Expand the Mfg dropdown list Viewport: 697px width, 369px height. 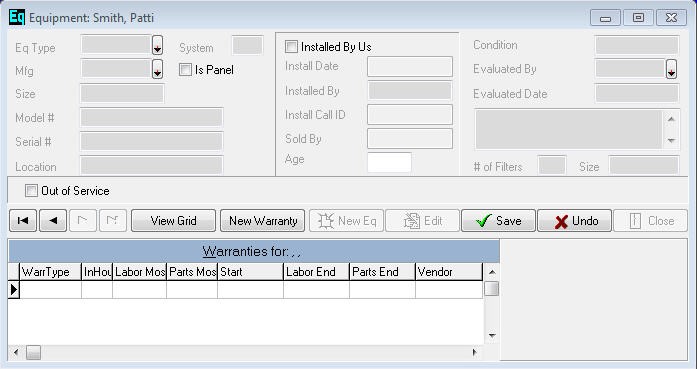coord(157,69)
